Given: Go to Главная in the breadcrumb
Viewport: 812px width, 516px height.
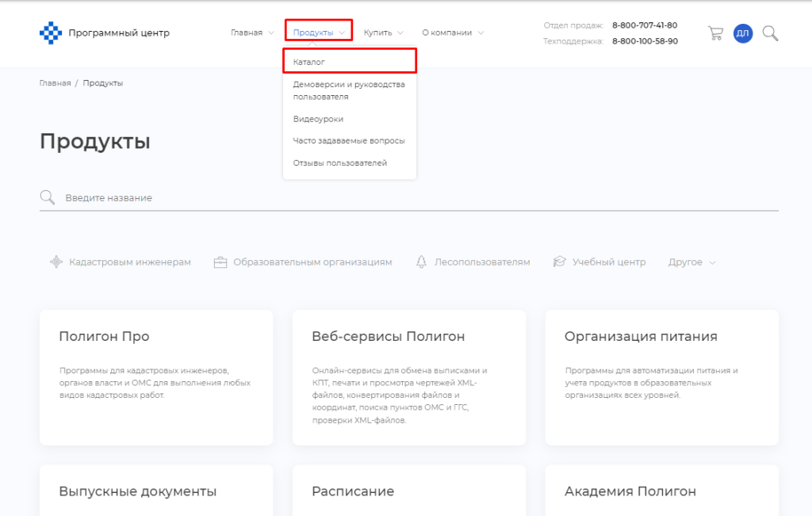Looking at the screenshot, I should click(x=55, y=82).
